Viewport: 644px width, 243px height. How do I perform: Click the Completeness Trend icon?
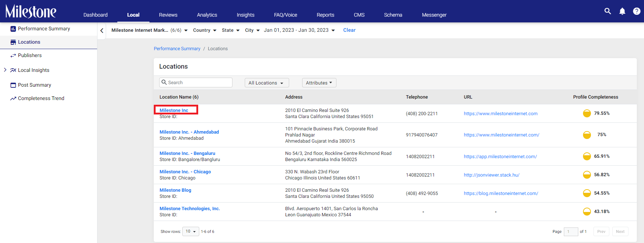pyautogui.click(x=13, y=99)
